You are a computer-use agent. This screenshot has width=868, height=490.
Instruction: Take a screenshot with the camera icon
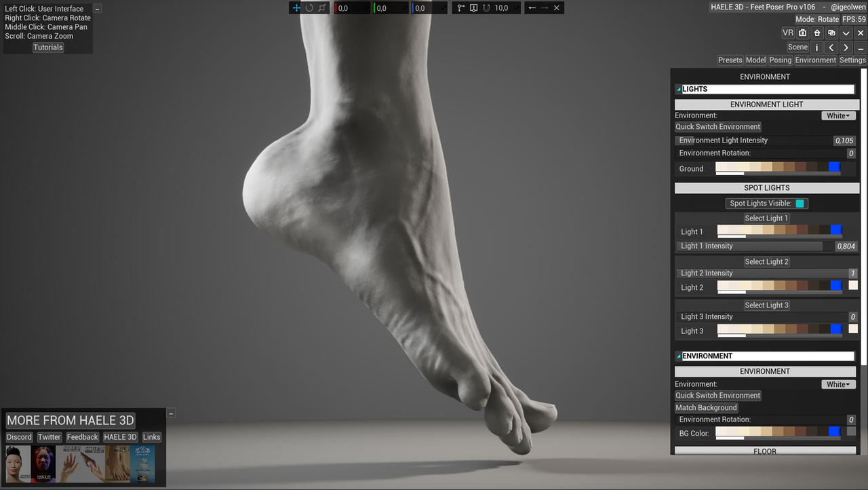tap(803, 33)
